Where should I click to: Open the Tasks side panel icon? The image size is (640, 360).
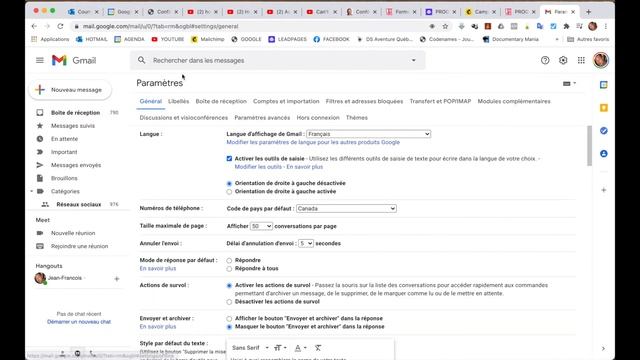pos(604,131)
